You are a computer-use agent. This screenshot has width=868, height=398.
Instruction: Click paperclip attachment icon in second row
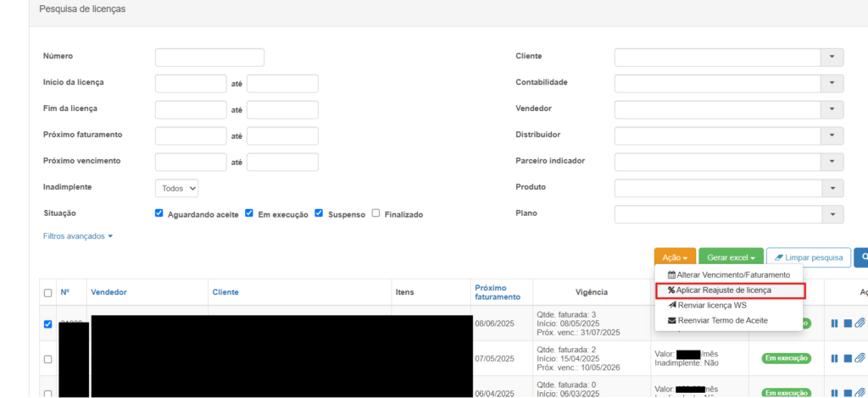point(860,358)
